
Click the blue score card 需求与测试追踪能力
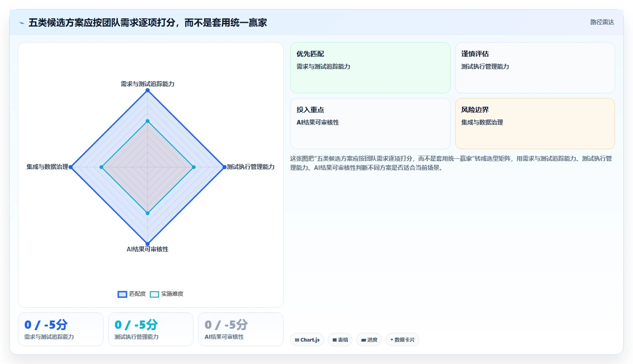pos(61,329)
